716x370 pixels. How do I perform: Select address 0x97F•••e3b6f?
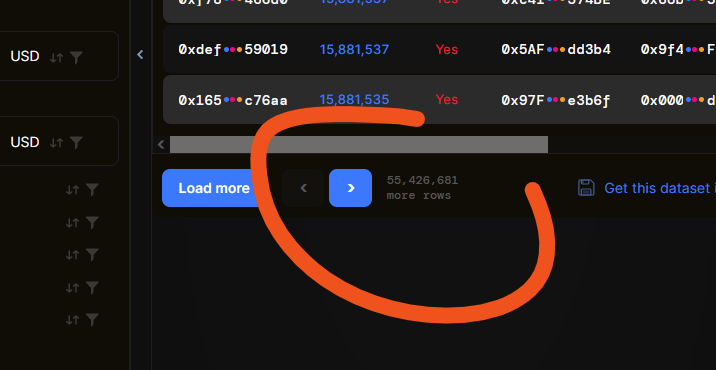[556, 100]
